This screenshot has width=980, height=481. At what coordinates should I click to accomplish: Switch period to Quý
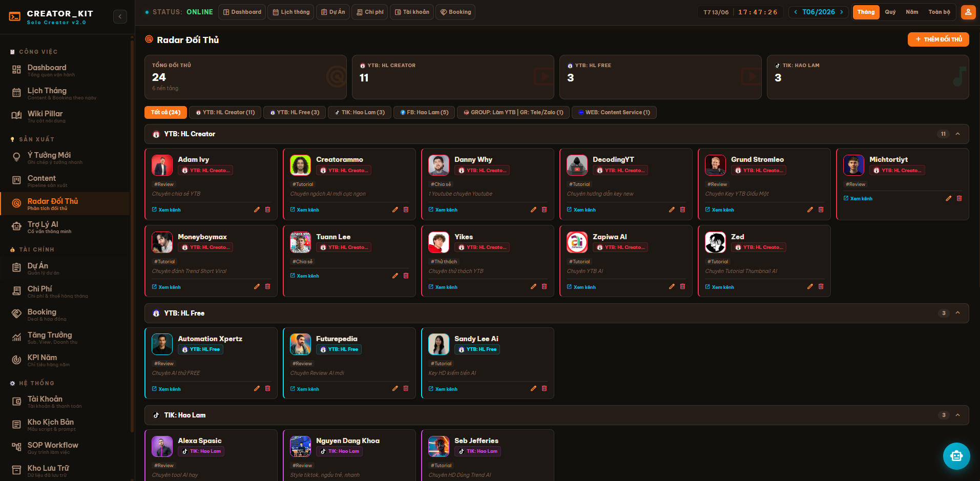pos(890,12)
